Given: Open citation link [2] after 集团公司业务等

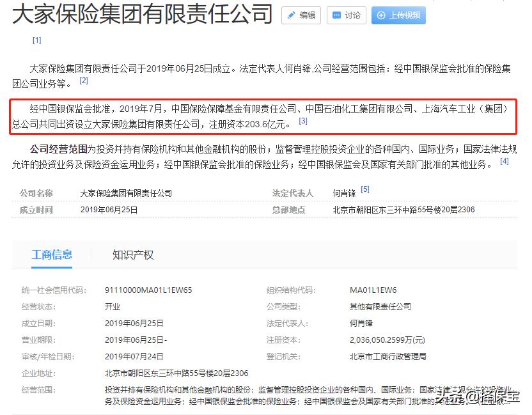Looking at the screenshot, I should 82,80.
